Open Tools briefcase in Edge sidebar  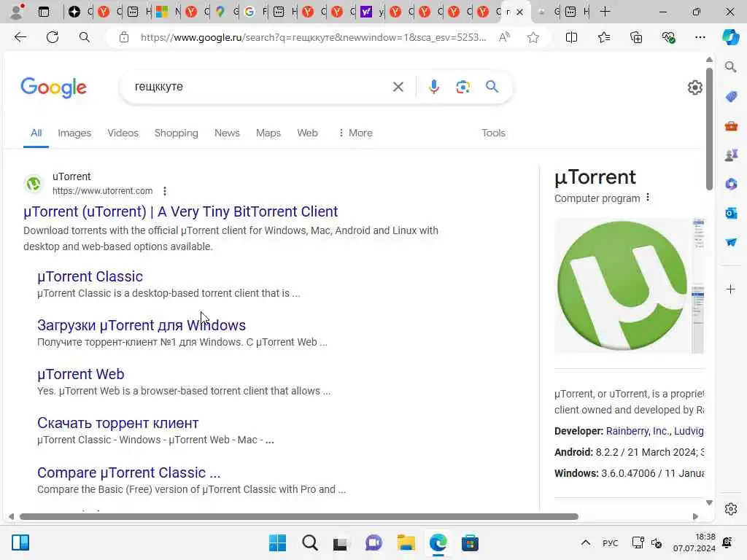click(x=731, y=126)
